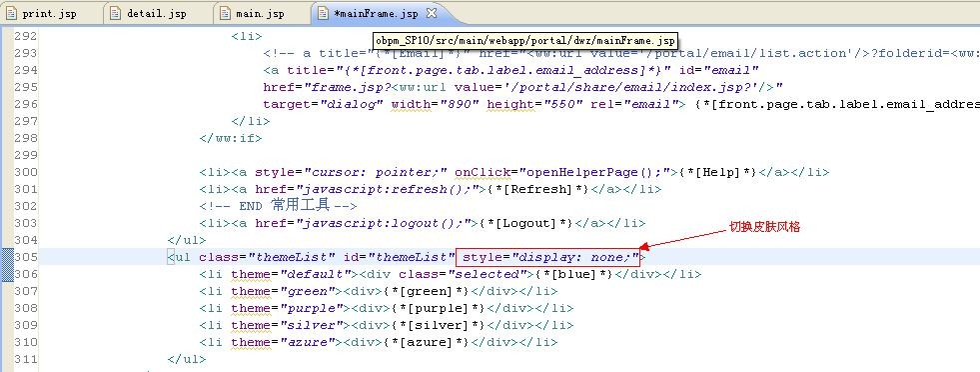This screenshot has height=372, width=980.
Task: Click the frame.jsp href on line 295
Action: click(523, 87)
